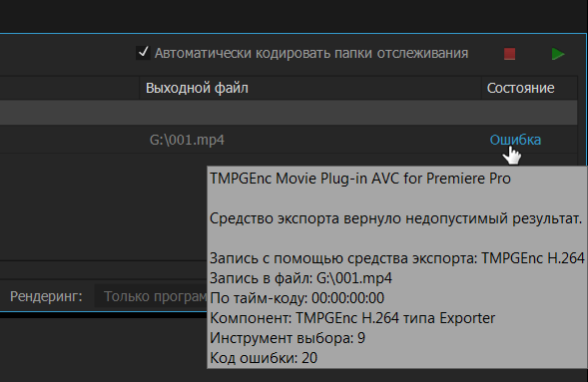Click the 'Код ошибки: 20' tooltip line

click(x=264, y=358)
